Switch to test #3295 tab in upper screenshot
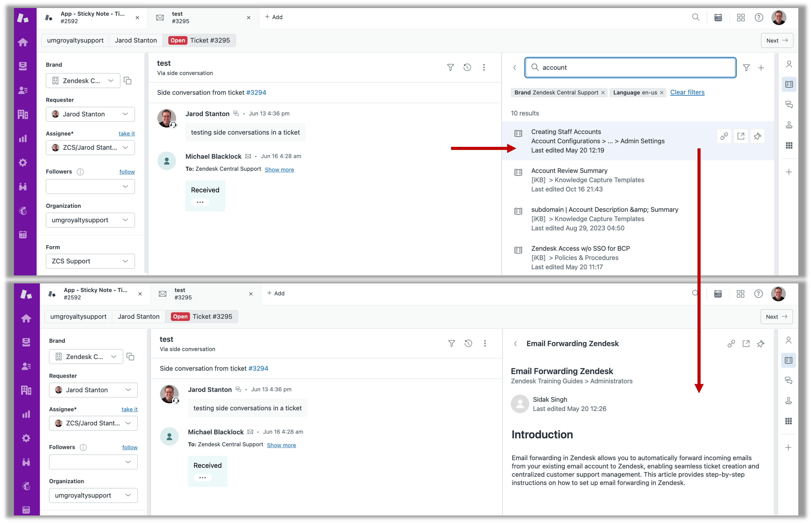The width and height of the screenshot is (812, 523). pyautogui.click(x=203, y=17)
